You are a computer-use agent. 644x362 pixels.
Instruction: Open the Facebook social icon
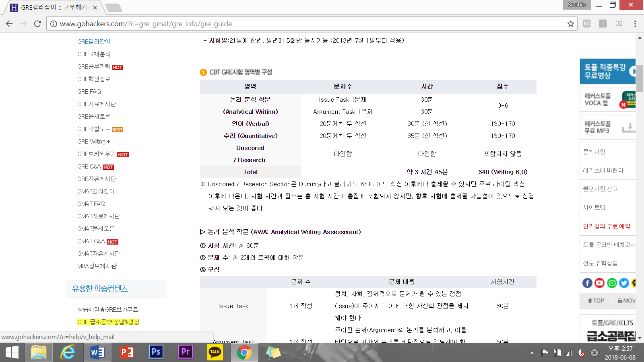[x=587, y=283]
